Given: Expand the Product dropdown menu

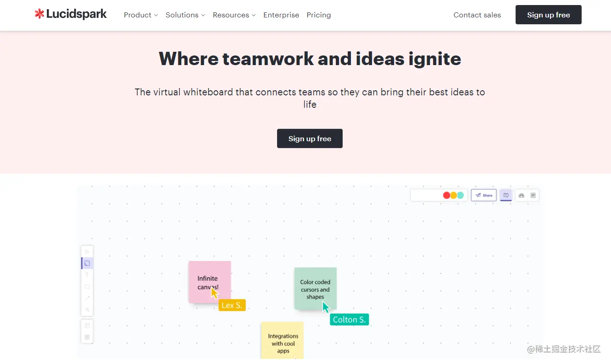Looking at the screenshot, I should click(140, 15).
